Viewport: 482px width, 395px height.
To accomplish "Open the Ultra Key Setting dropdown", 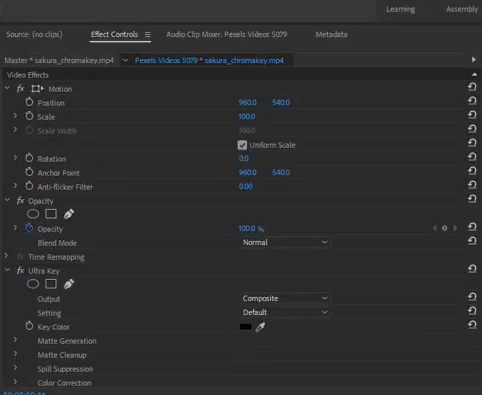I will [285, 312].
